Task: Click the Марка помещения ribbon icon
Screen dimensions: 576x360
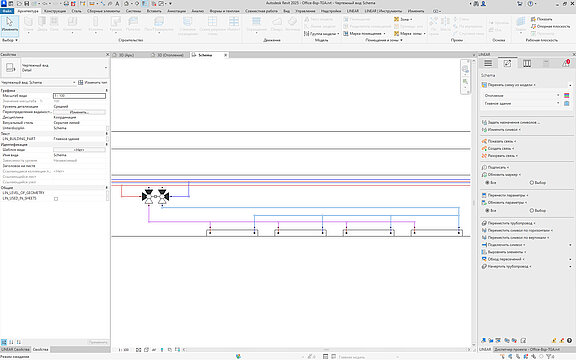Action: 346,33
